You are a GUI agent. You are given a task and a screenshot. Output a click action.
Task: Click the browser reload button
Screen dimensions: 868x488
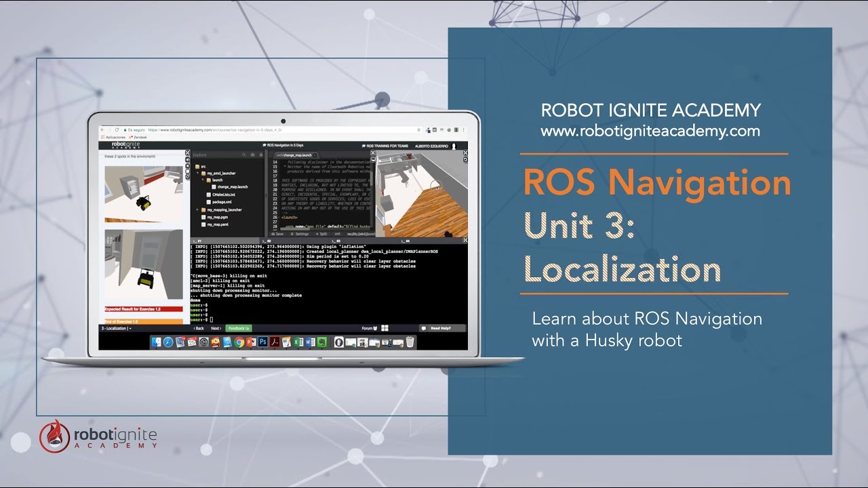117,129
